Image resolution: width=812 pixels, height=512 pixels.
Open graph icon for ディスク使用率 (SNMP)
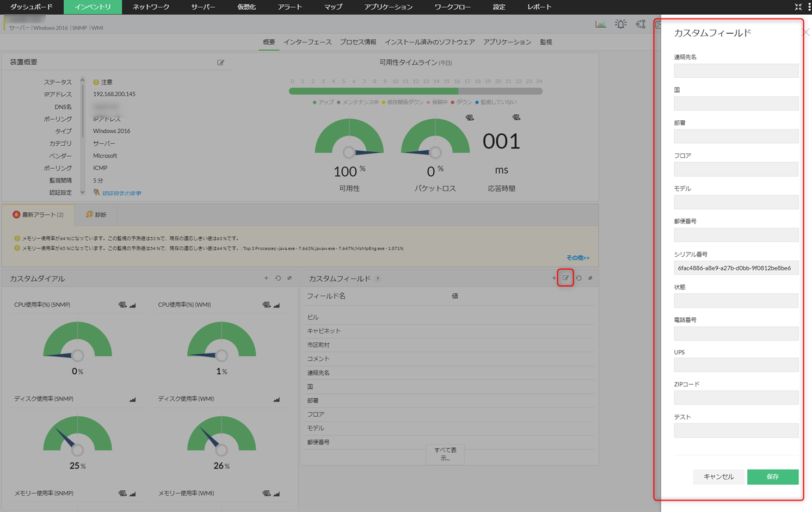click(x=133, y=399)
